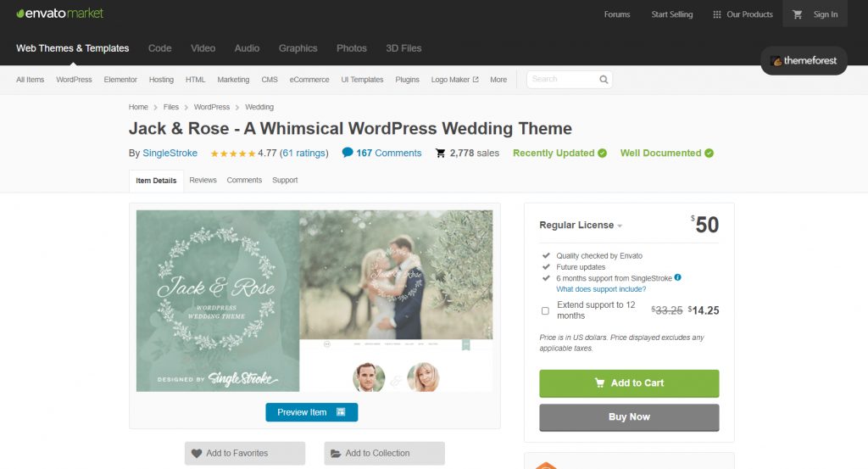Click the comments speech bubble icon
The image size is (868, 469).
coord(347,153)
